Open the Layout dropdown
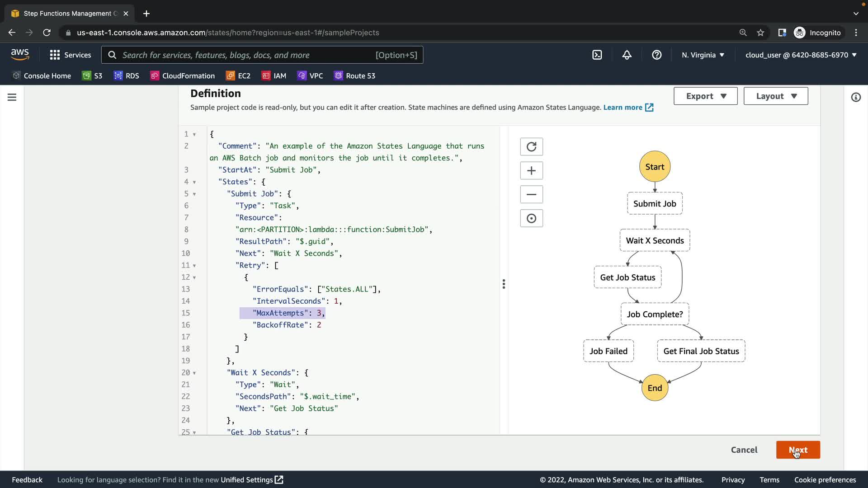The height and width of the screenshot is (488, 868). [x=775, y=96]
